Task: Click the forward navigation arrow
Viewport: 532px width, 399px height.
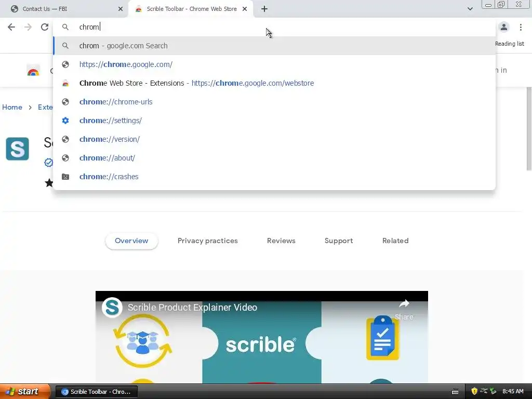Action: [x=28, y=27]
